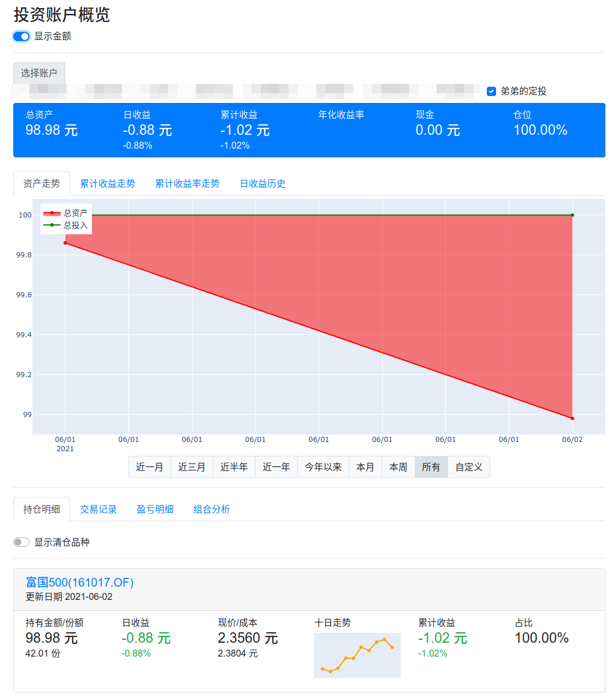610x700 pixels.
Task: Select the 近半年 range button
Action: (x=234, y=467)
